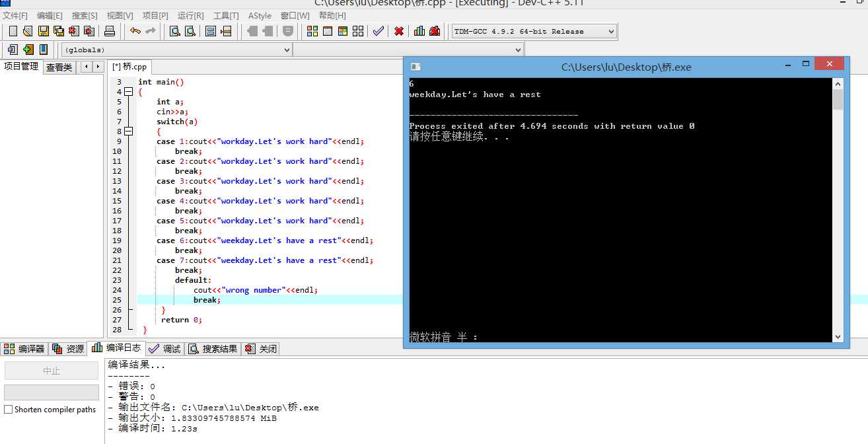Switch to the 编译日志 bottom tab
Viewport: 868px width, 444px height.
[x=117, y=348]
